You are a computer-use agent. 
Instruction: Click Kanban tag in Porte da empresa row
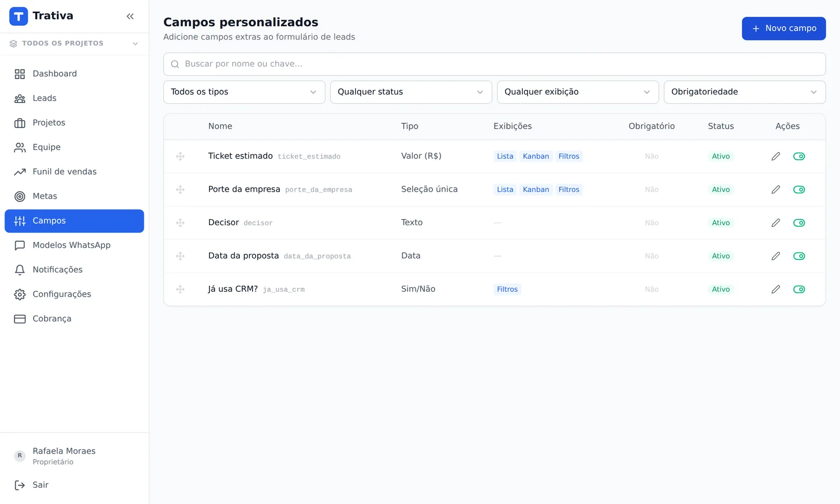tap(536, 190)
